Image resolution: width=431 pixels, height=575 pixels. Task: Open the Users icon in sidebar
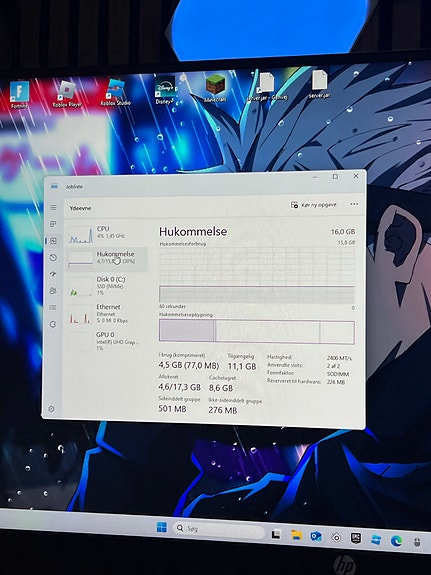pos(53,291)
